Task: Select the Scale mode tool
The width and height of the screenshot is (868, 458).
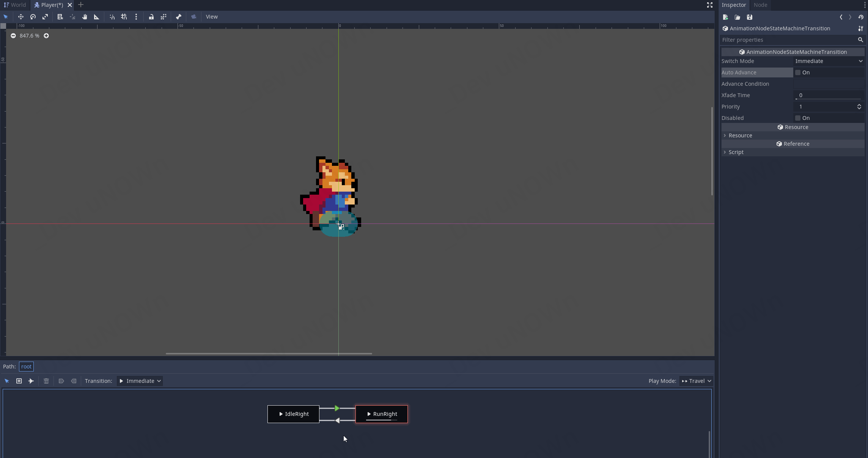Action: click(x=45, y=17)
